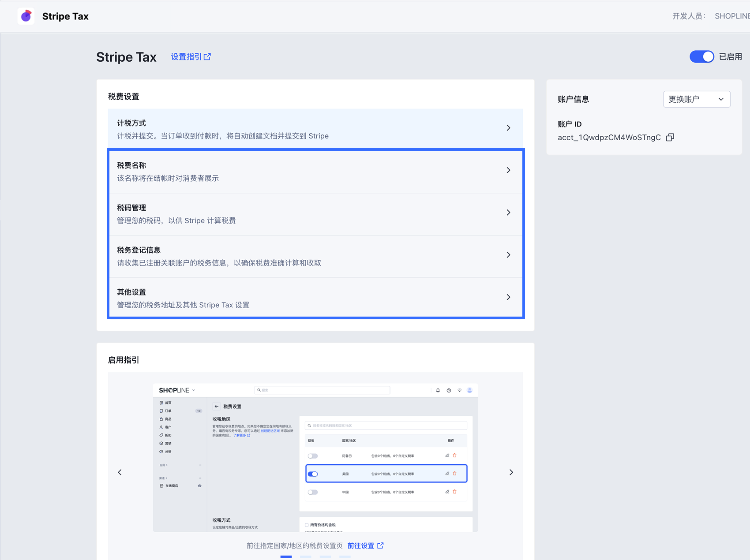The width and height of the screenshot is (750, 560).
Task: Click the account ID acct_1QwdpzCM4WoSTngC text
Action: (609, 138)
